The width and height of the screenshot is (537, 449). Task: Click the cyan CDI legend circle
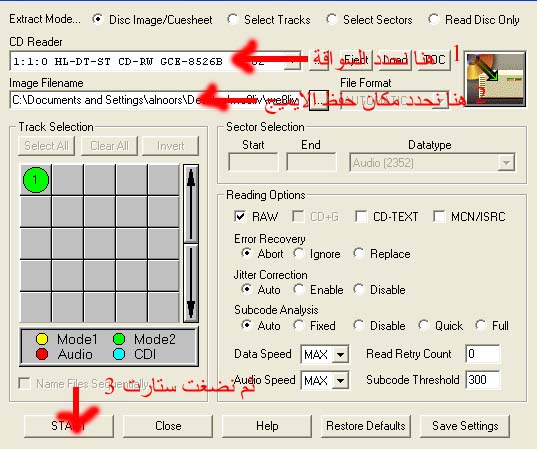(x=119, y=354)
